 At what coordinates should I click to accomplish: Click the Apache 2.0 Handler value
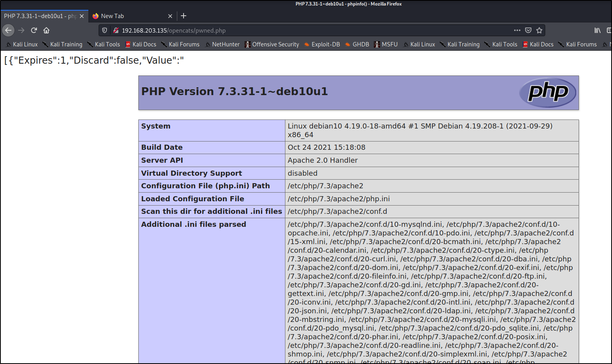(x=323, y=160)
